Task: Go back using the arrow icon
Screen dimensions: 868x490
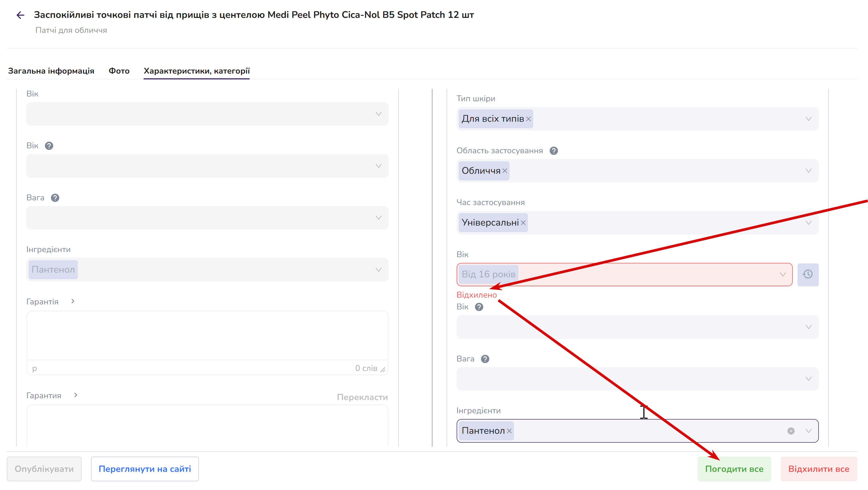Action: click(20, 15)
